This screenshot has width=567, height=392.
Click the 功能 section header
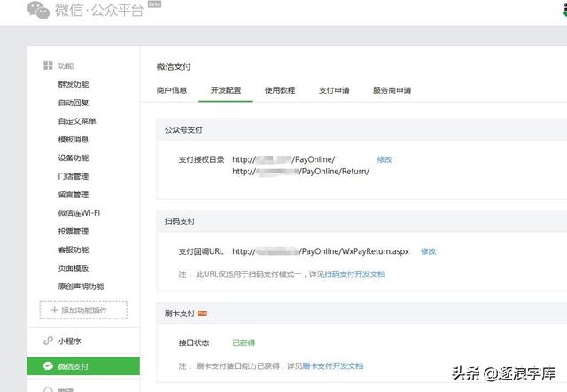[x=66, y=65]
